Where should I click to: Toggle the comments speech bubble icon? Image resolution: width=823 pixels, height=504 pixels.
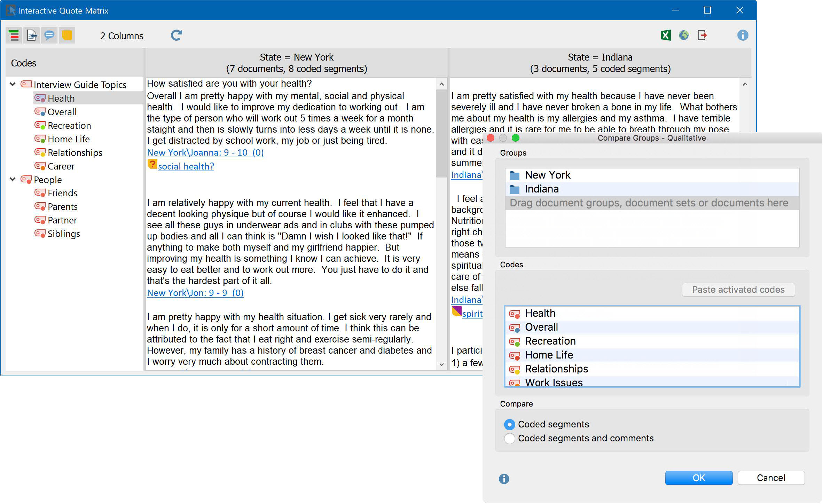tap(49, 35)
